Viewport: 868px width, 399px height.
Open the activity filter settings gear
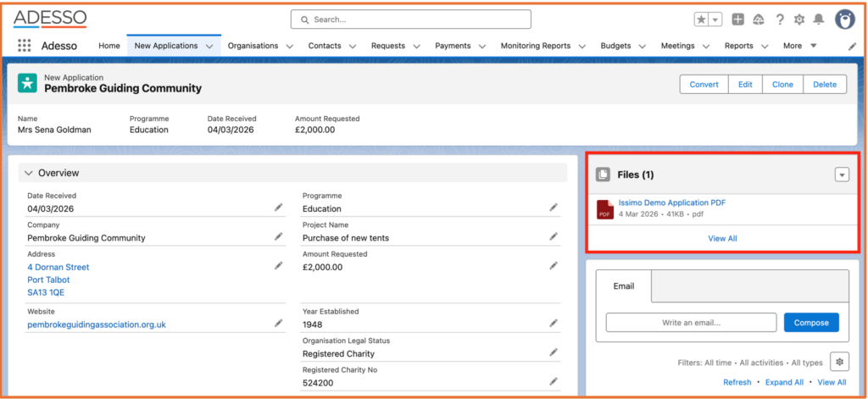tap(839, 362)
